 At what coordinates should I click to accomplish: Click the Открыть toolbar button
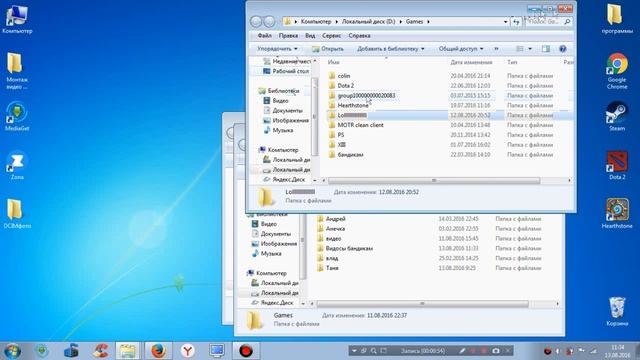click(328, 49)
